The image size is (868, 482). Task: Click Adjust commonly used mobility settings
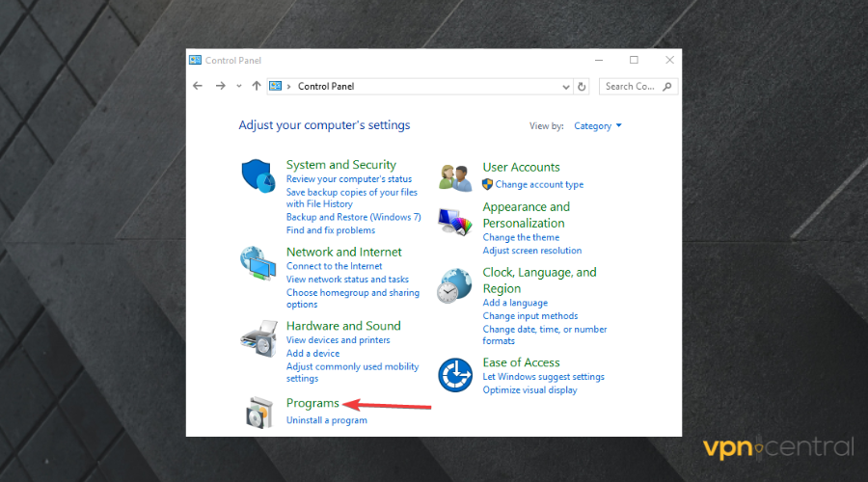pos(352,372)
